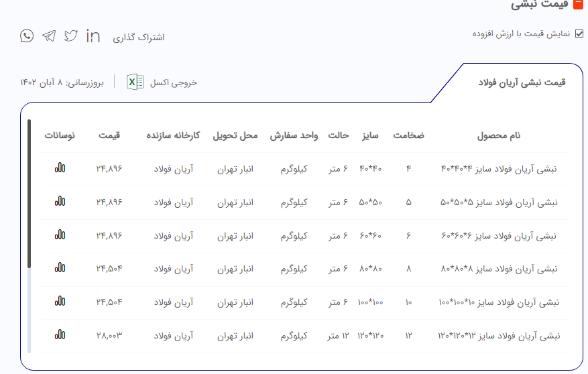Screen dimensions: 588x374
Task: Share the page via Telegram icon
Action: pyautogui.click(x=49, y=36)
